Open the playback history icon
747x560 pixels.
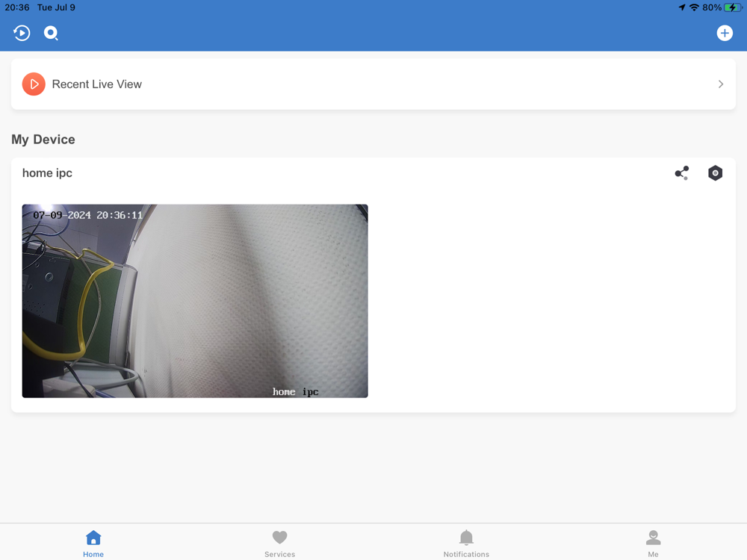[x=22, y=33]
